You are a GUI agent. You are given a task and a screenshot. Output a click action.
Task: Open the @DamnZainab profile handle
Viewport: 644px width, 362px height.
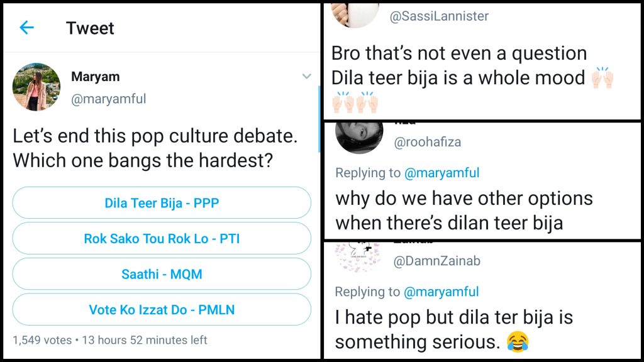click(436, 260)
